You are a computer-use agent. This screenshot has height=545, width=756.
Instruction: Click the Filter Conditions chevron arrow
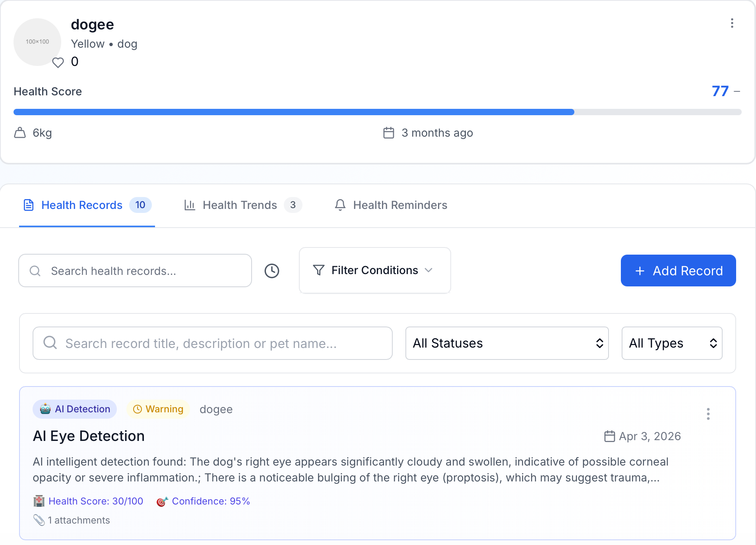(428, 270)
